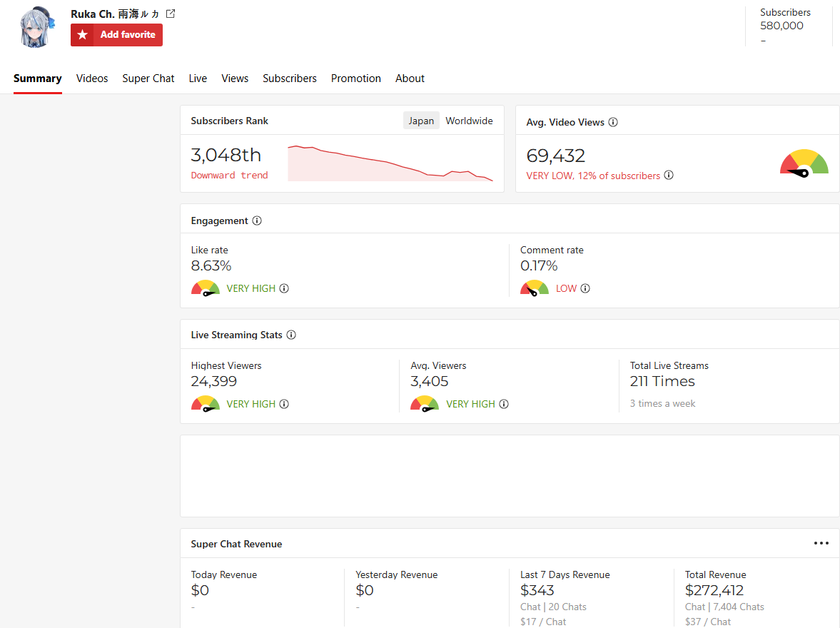
Task: Open the Promotion tab
Action: click(x=355, y=78)
